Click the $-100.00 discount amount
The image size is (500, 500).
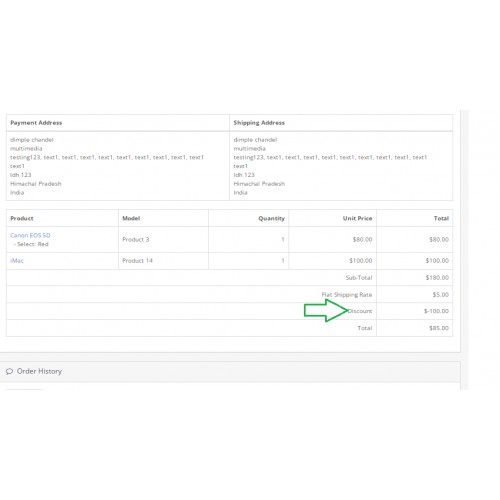coord(436,311)
